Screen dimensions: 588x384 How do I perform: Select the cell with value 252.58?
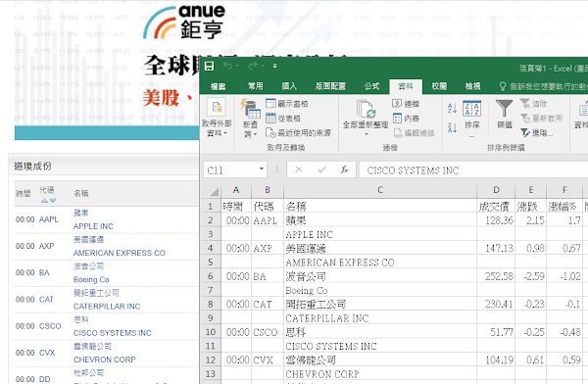[x=496, y=276]
